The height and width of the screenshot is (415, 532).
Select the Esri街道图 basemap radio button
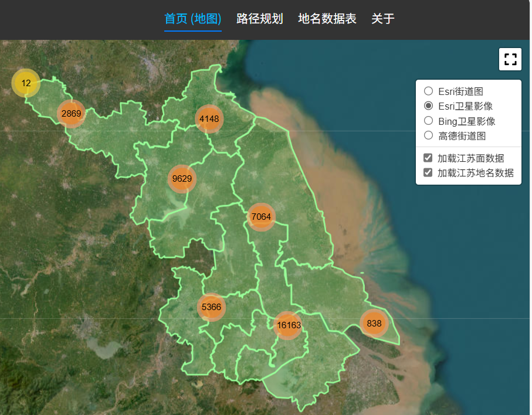pos(429,91)
